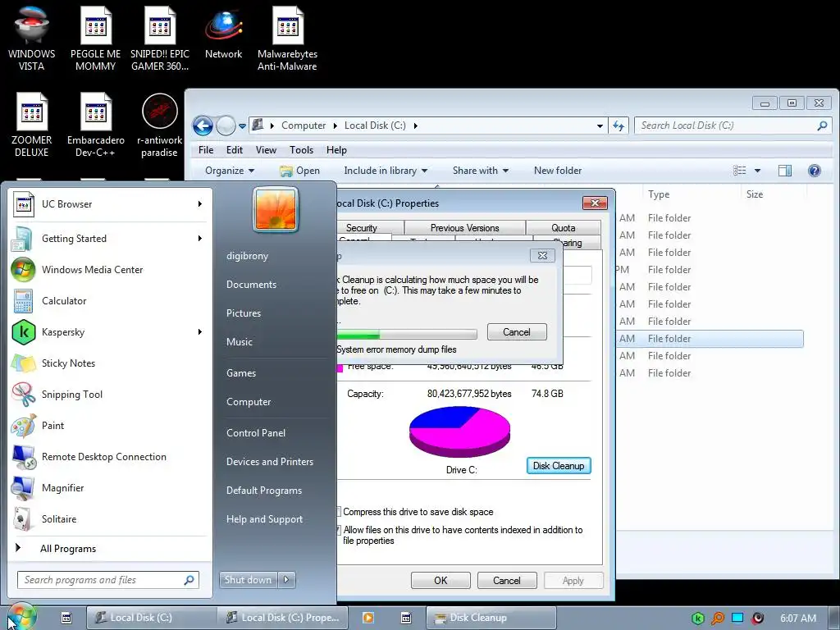The image size is (840, 630).
Task: Click the media player taskbar icon
Action: [368, 618]
